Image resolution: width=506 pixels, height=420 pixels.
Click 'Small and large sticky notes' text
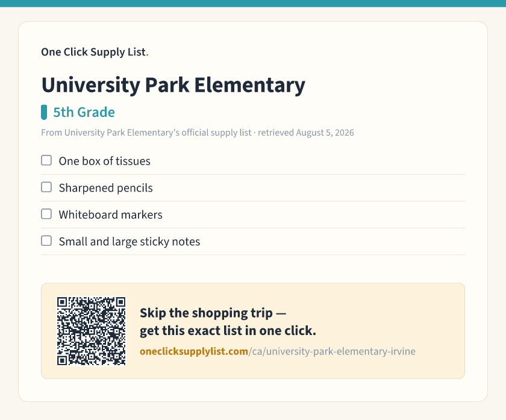point(130,242)
